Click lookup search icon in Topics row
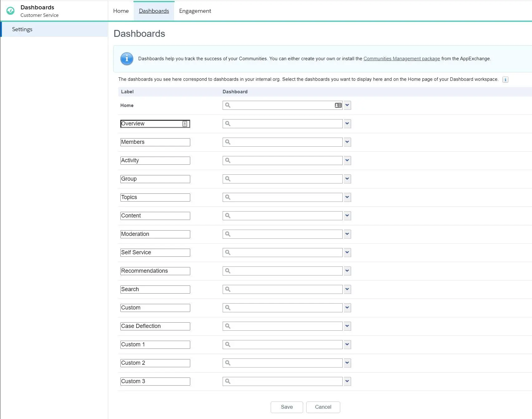The width and height of the screenshot is (532, 419). pos(228,197)
